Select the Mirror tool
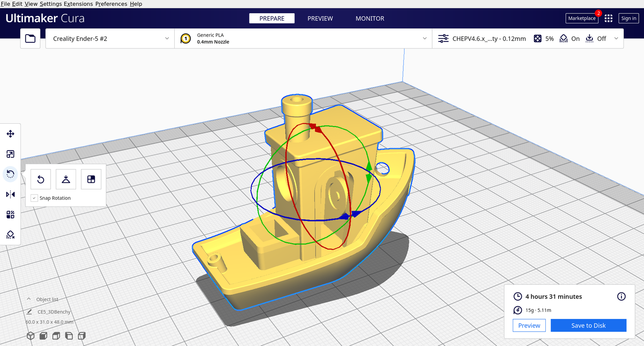The height and width of the screenshot is (346, 644). (x=10, y=195)
